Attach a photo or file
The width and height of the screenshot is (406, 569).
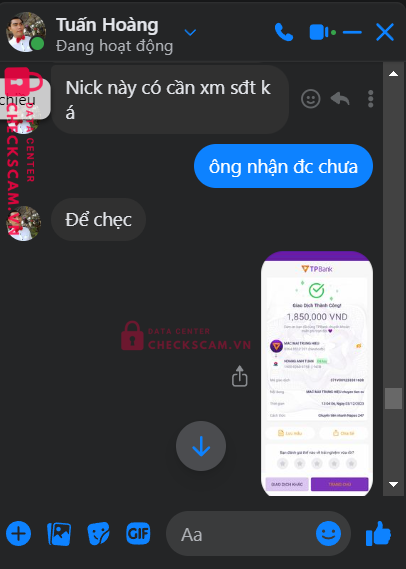(59, 534)
